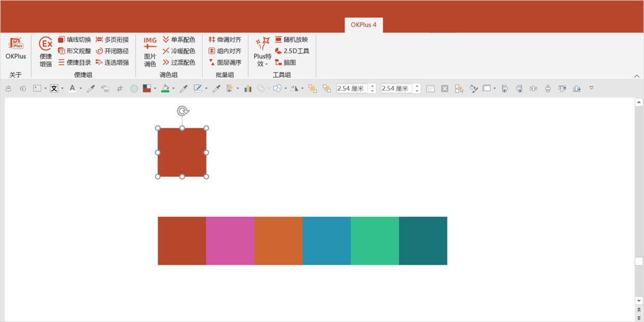The width and height of the screenshot is (644, 322).
Task: Click the gray X box icon
Action: [445, 88]
